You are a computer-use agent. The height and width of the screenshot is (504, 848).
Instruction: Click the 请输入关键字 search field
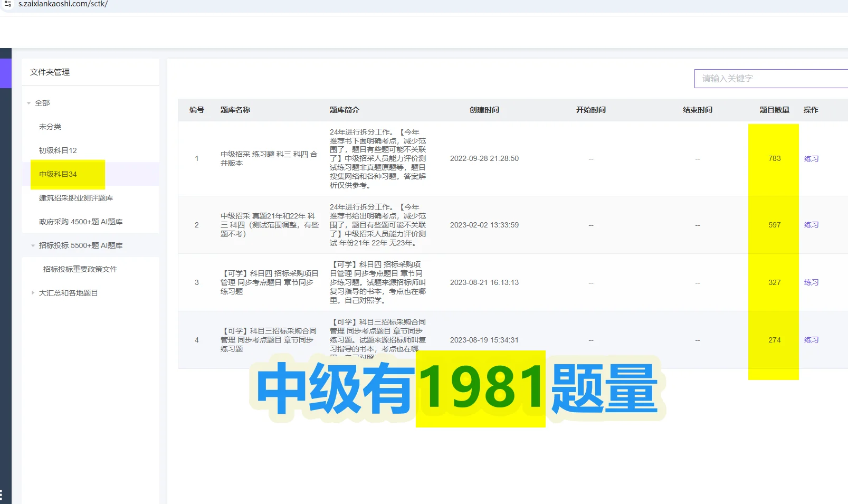coord(770,78)
